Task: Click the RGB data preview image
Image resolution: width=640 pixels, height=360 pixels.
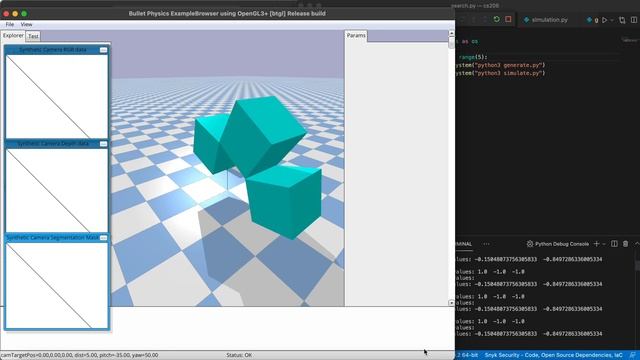Action: (x=57, y=96)
